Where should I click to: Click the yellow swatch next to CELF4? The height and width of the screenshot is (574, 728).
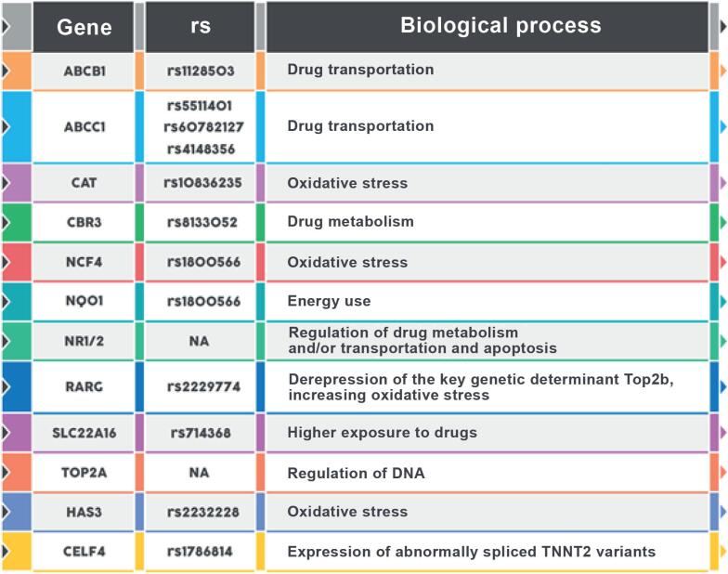17,552
